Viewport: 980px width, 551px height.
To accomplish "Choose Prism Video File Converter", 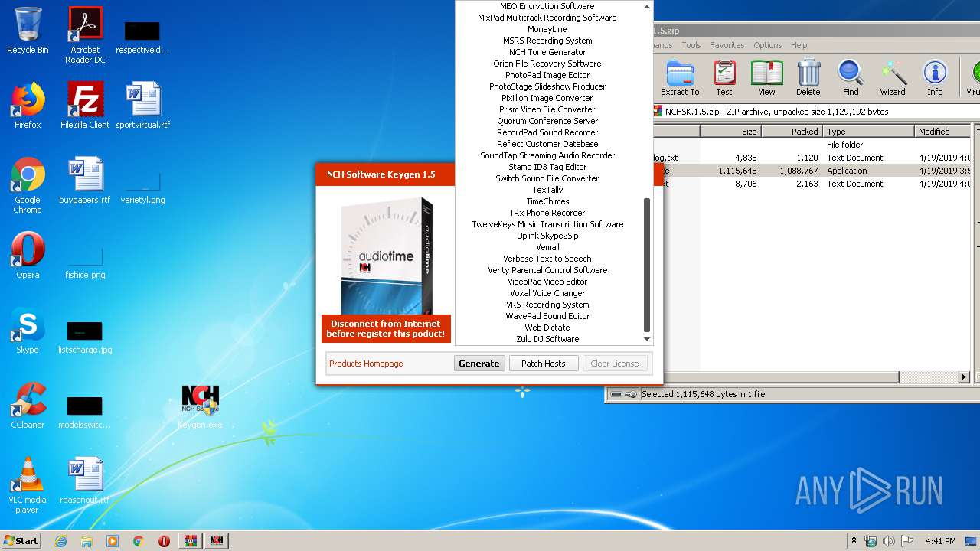I will (547, 109).
